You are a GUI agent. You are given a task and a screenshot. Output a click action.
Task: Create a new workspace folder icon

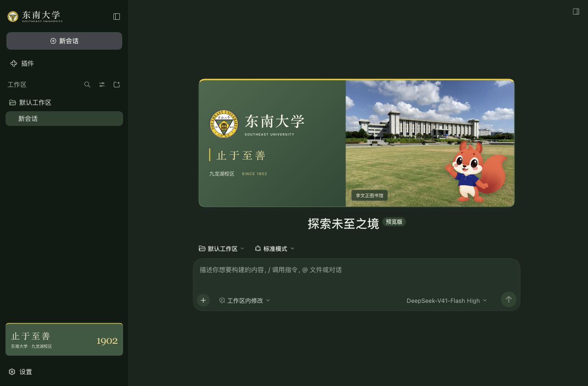117,85
